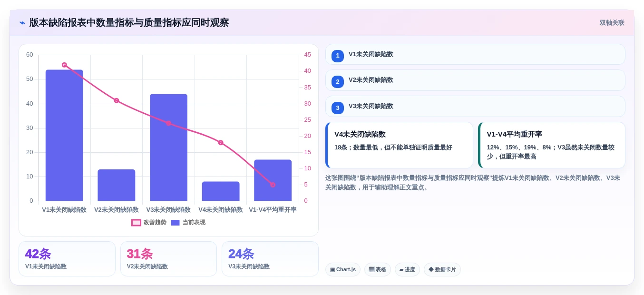
Task: Open list item V3未关闭缺陷数
Action: [x=475, y=106]
